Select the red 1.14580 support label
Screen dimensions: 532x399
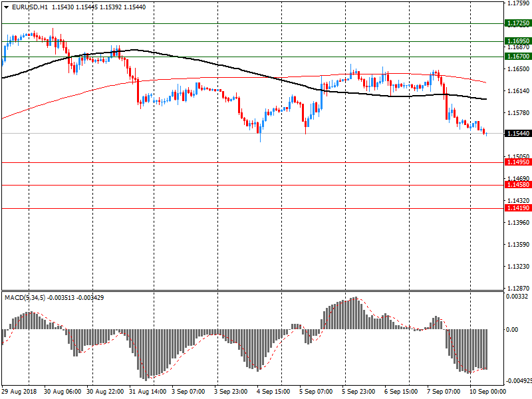point(517,185)
